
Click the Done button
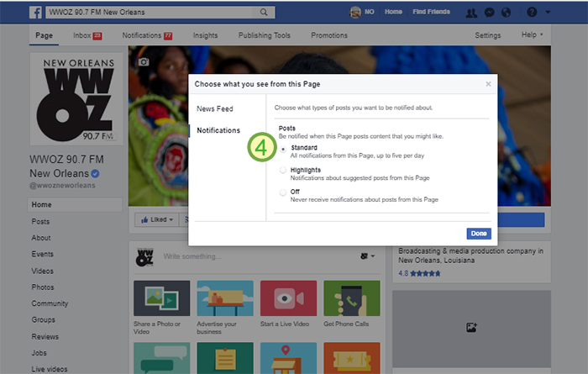[479, 234]
